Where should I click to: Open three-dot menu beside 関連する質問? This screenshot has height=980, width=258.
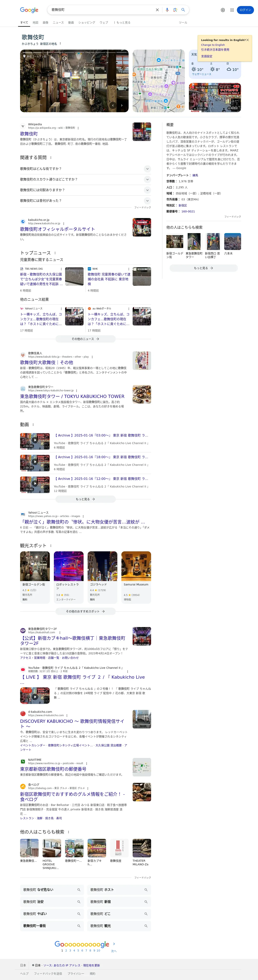[x=51, y=157]
